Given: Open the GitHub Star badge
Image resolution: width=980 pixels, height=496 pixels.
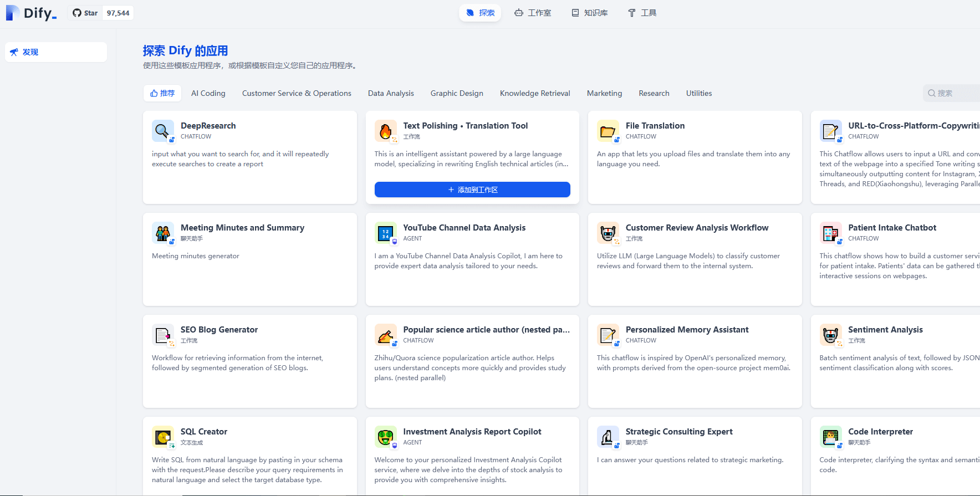Looking at the screenshot, I should (x=101, y=13).
